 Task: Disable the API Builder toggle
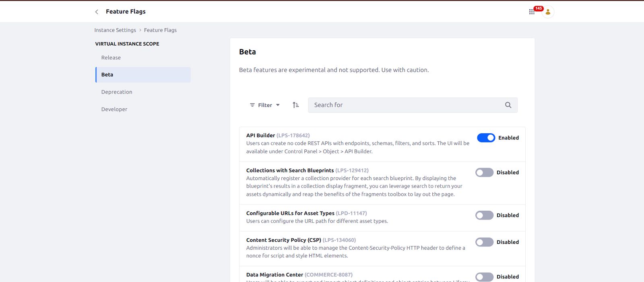[x=486, y=138]
